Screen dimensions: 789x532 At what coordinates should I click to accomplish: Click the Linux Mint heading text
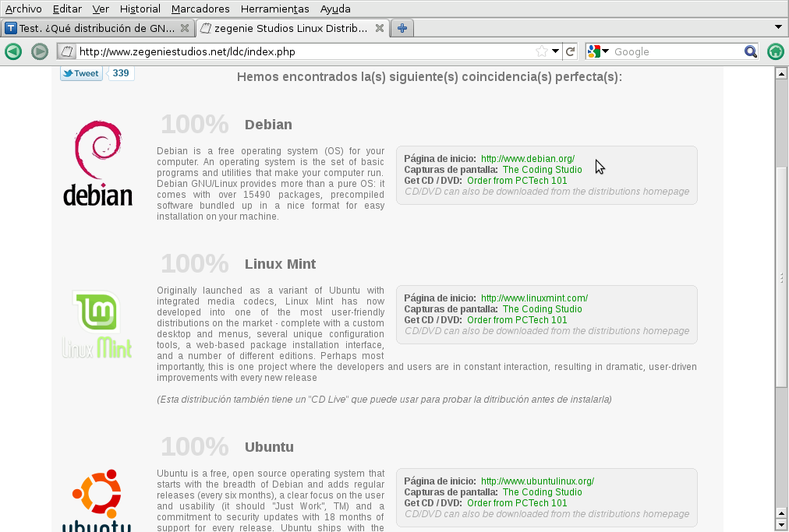[x=280, y=264]
